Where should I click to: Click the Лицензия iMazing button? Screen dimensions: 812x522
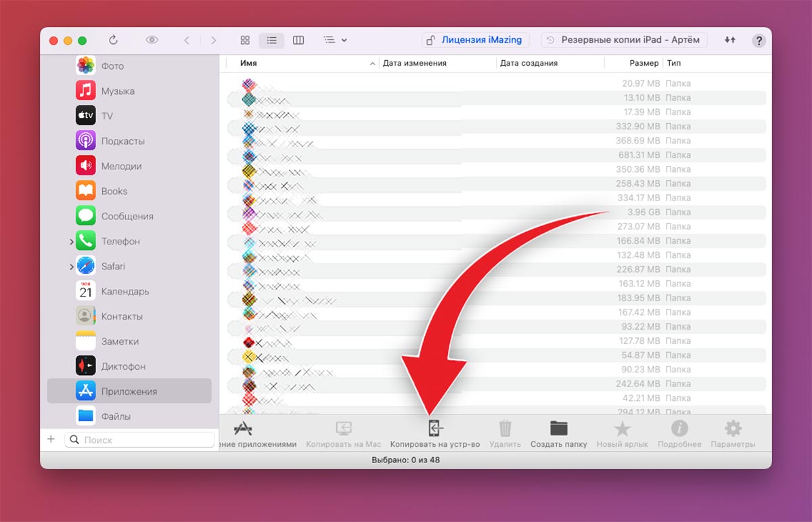tap(475, 40)
